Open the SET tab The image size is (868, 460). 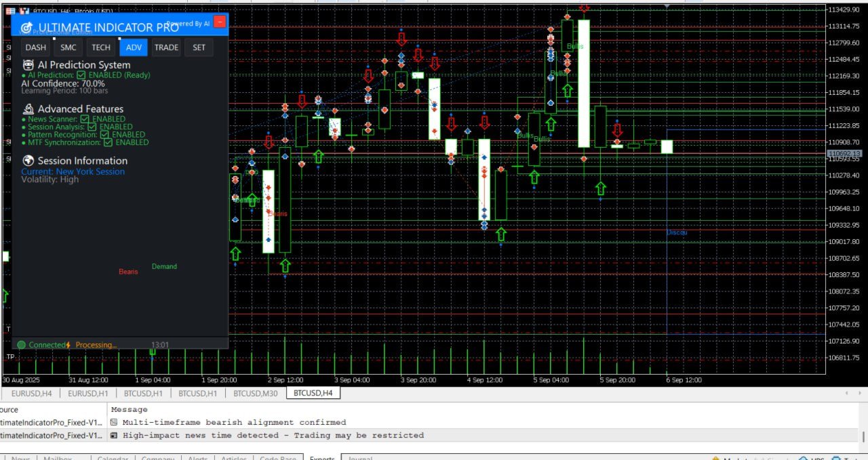pos(199,47)
